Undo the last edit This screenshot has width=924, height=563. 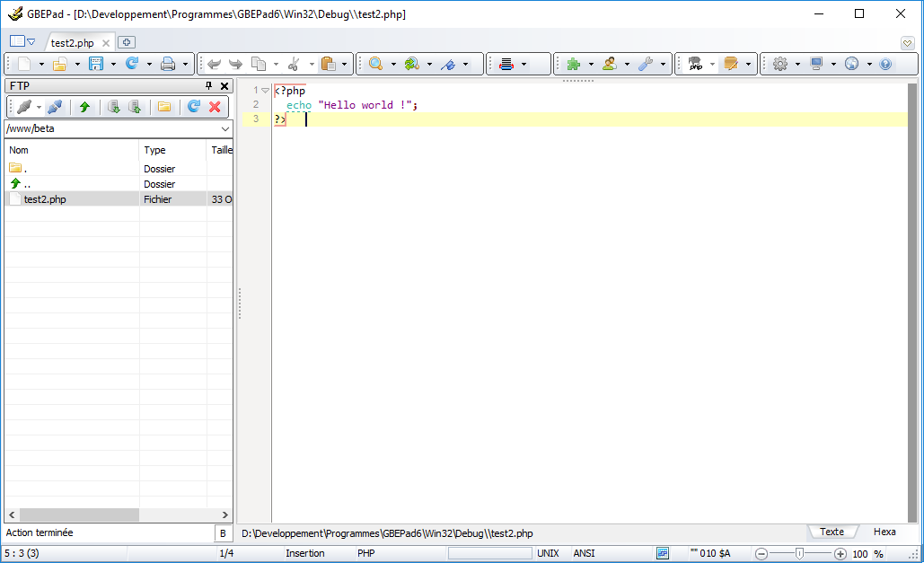click(x=214, y=64)
